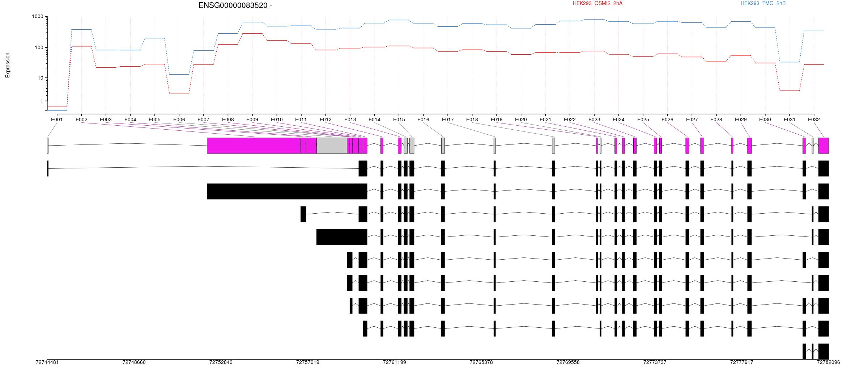Click the 10 tick on expression axis
The image size is (868, 369).
[x=41, y=78]
